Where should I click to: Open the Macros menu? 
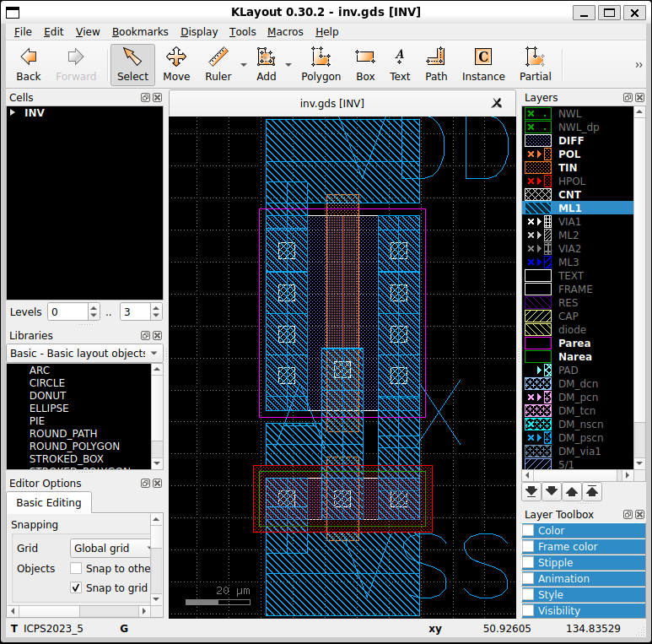coord(285,31)
